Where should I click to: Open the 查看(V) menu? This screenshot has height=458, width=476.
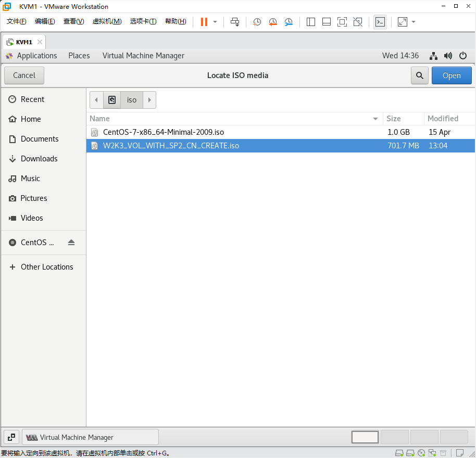73,21
